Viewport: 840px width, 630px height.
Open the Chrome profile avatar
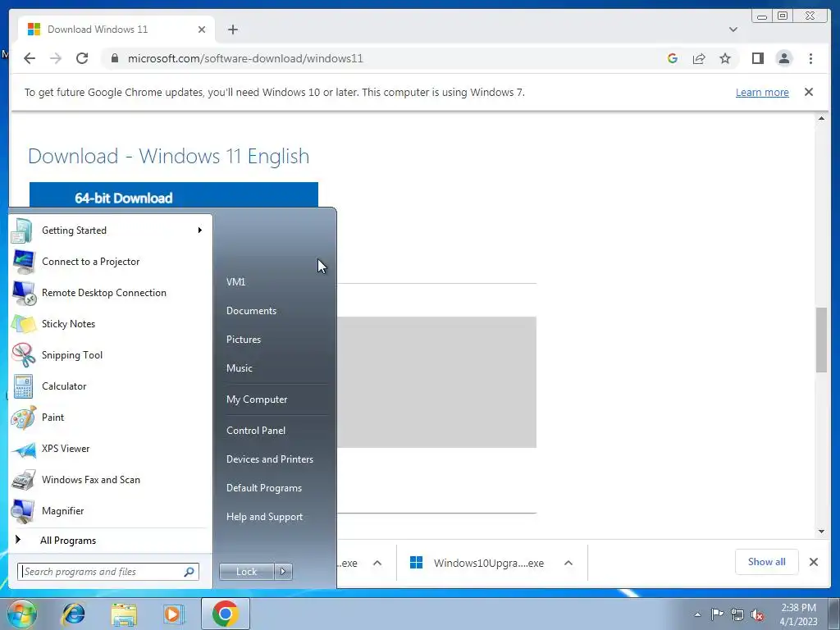pyautogui.click(x=783, y=58)
